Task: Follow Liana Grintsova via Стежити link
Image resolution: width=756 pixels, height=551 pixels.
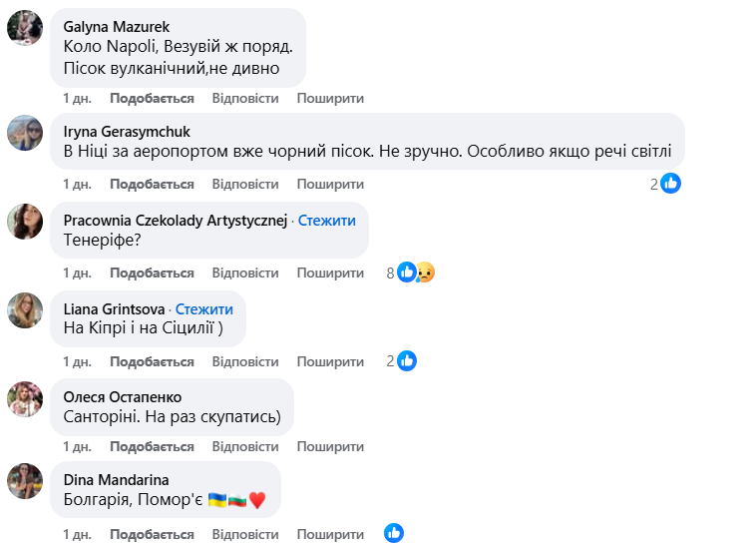Action: 204,309
